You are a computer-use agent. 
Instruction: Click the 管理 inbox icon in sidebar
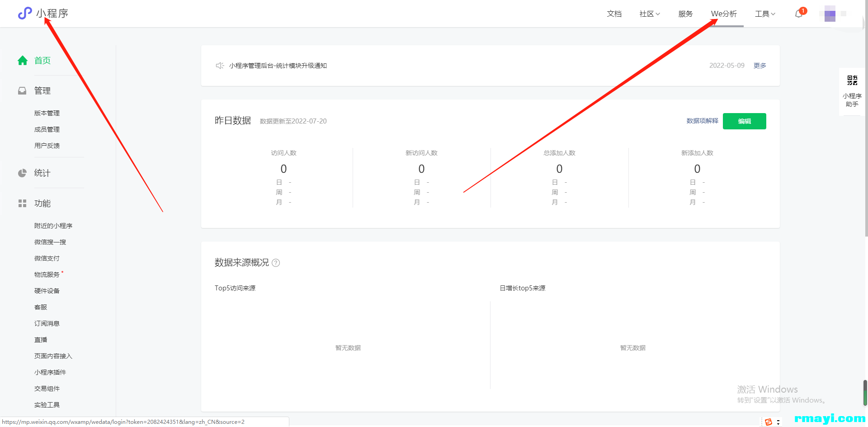22,91
